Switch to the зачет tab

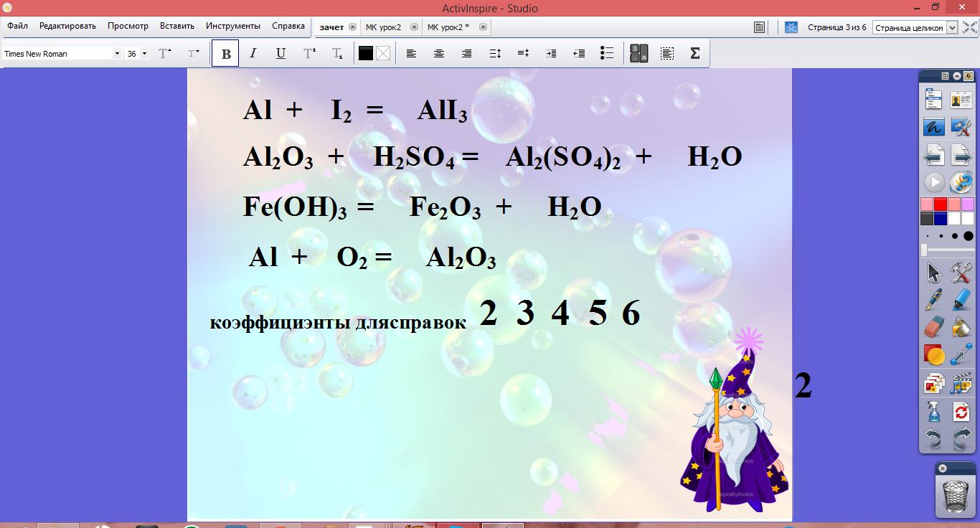(x=331, y=27)
